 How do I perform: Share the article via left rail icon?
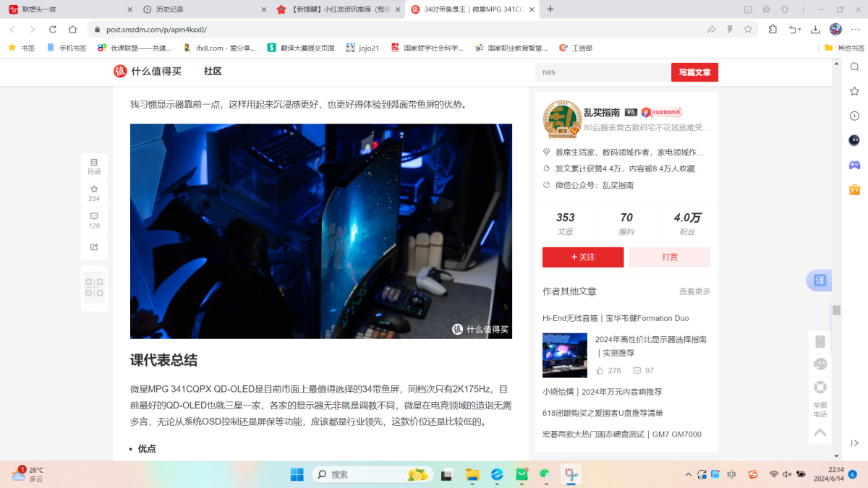tap(94, 247)
